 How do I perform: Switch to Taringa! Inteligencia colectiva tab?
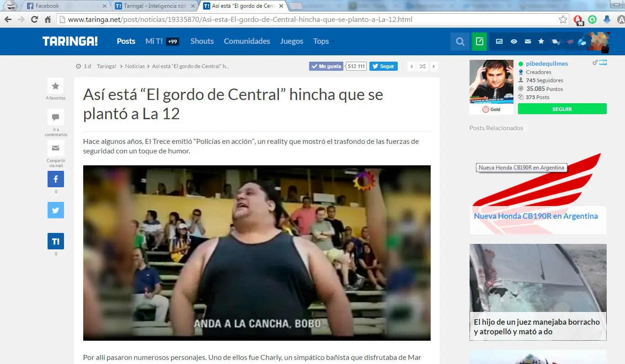click(155, 6)
